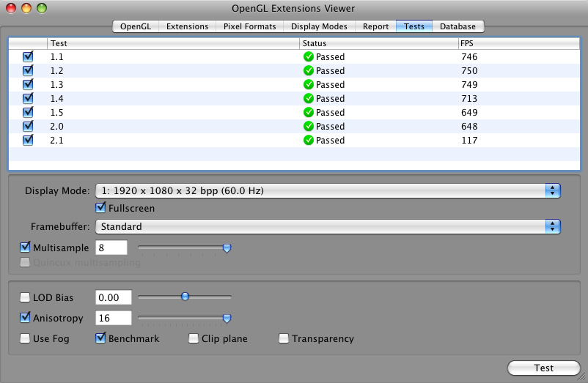Uncheck the checkbox for test 1.4
Viewport: 588px width, 383px height.
click(x=28, y=98)
